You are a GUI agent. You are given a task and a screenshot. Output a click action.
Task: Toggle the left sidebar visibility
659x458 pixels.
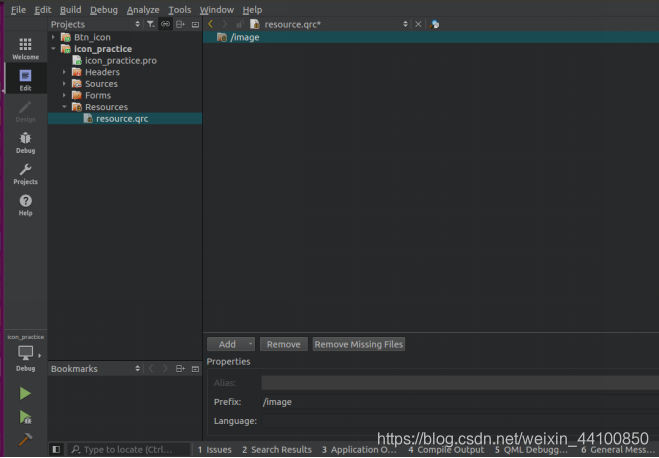56,450
